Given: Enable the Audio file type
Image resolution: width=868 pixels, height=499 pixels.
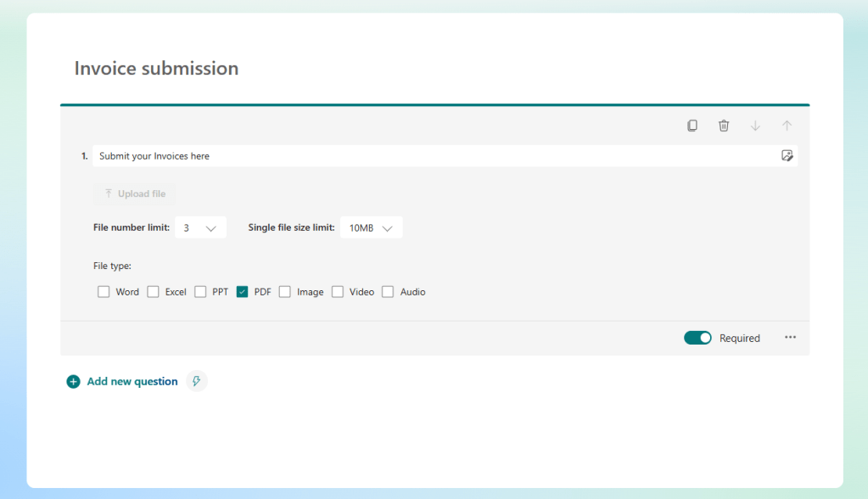Looking at the screenshot, I should click(387, 291).
